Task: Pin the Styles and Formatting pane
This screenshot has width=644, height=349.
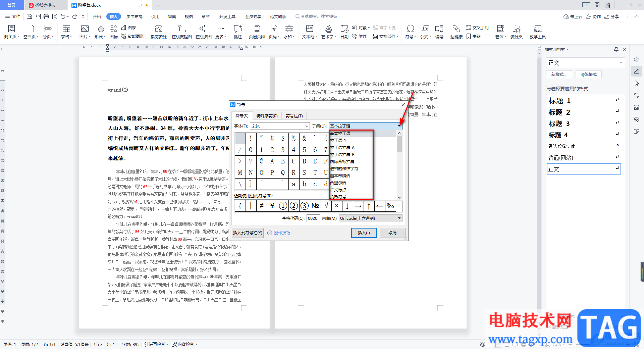Action: pyautogui.click(x=616, y=49)
